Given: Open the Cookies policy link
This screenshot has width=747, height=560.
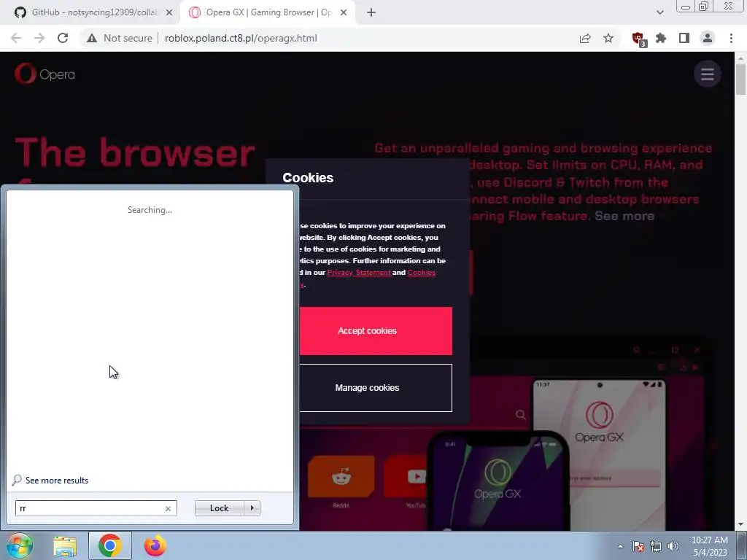Looking at the screenshot, I should point(421,273).
